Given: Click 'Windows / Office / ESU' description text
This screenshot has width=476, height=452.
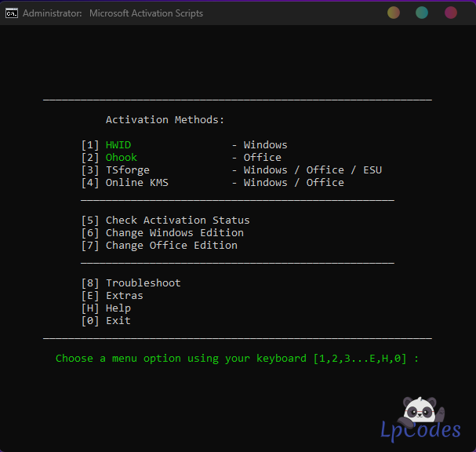Looking at the screenshot, I should [313, 170].
